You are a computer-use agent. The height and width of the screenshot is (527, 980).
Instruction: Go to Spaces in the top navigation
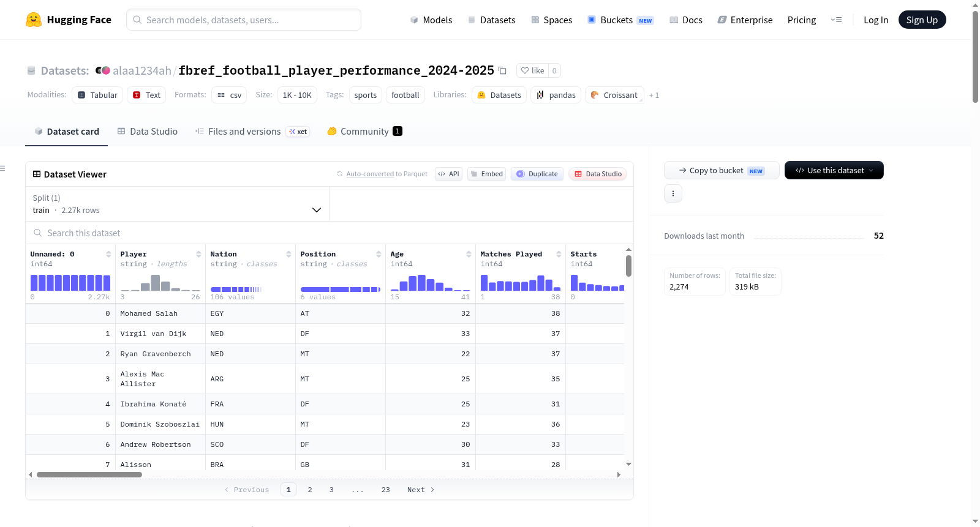pos(552,20)
